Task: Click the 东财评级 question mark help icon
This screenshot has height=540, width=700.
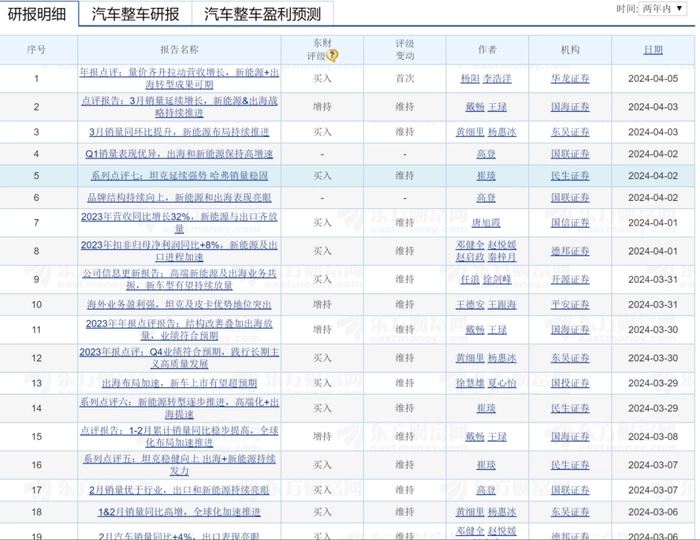Action: click(x=333, y=56)
